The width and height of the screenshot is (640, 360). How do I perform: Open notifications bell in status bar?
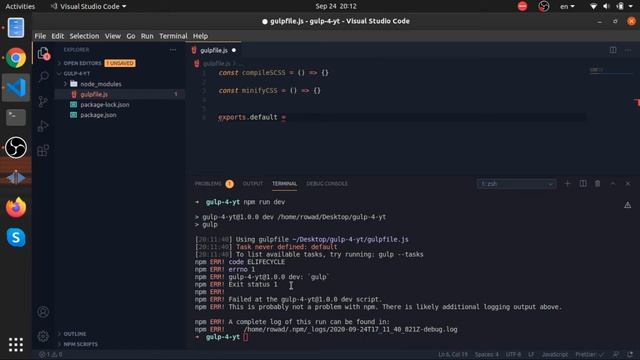631,354
